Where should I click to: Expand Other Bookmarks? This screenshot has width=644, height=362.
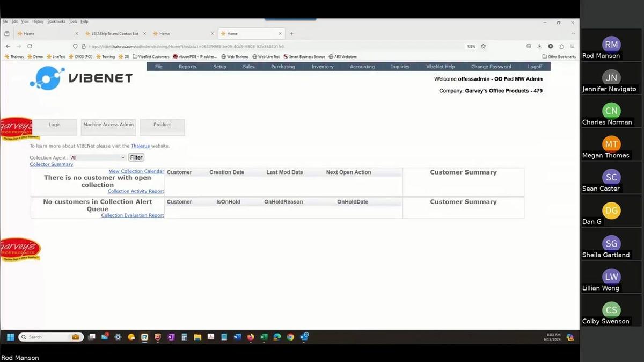tap(559, 56)
